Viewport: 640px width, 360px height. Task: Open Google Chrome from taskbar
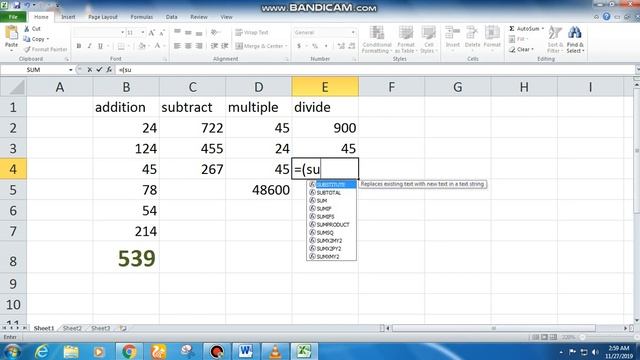tap(129, 351)
